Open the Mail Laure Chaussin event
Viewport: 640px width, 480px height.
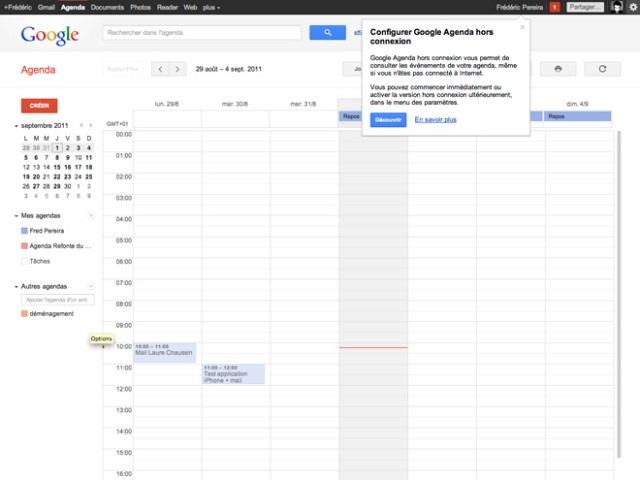tap(164, 353)
